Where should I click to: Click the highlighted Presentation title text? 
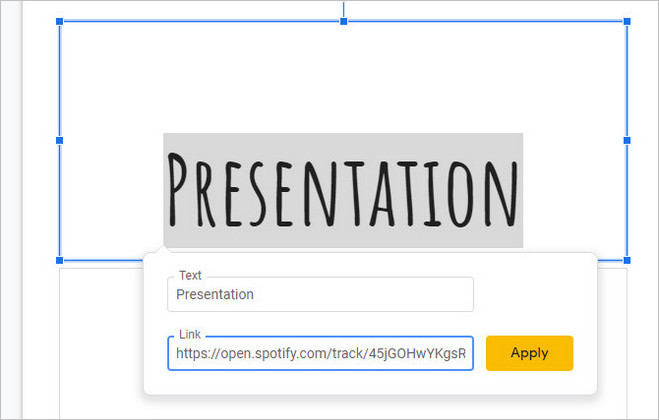pos(343,190)
